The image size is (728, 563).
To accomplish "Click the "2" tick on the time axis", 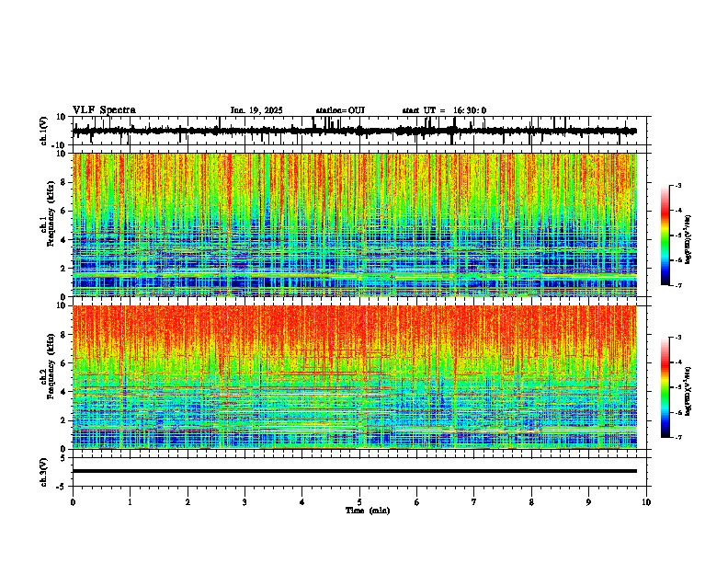I will tap(188, 502).
